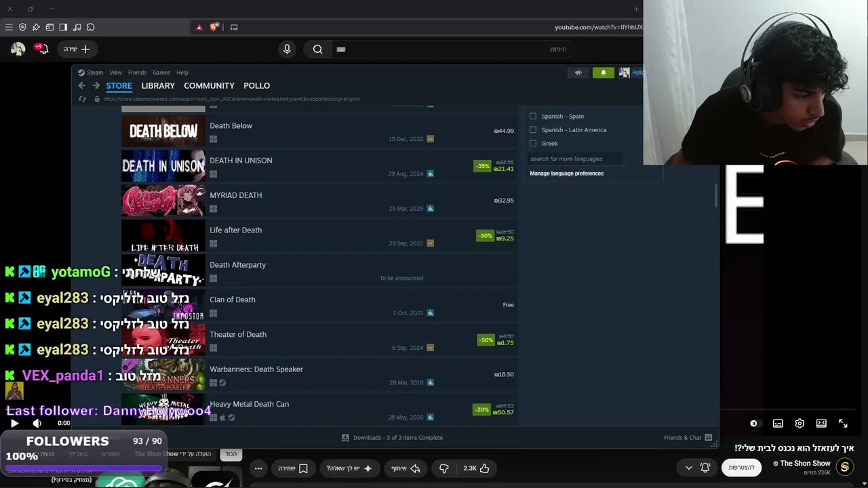Go forward in the Steam client
The width and height of the screenshot is (868, 488).
(96, 85)
